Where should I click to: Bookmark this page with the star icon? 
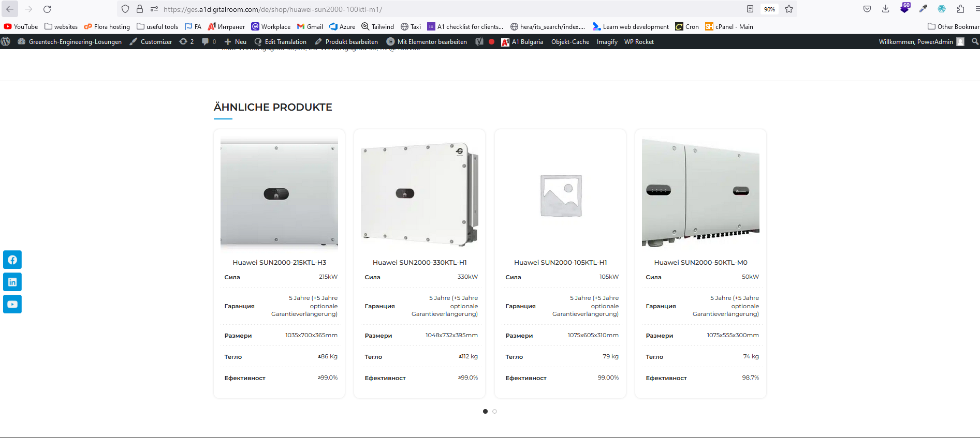pos(789,9)
